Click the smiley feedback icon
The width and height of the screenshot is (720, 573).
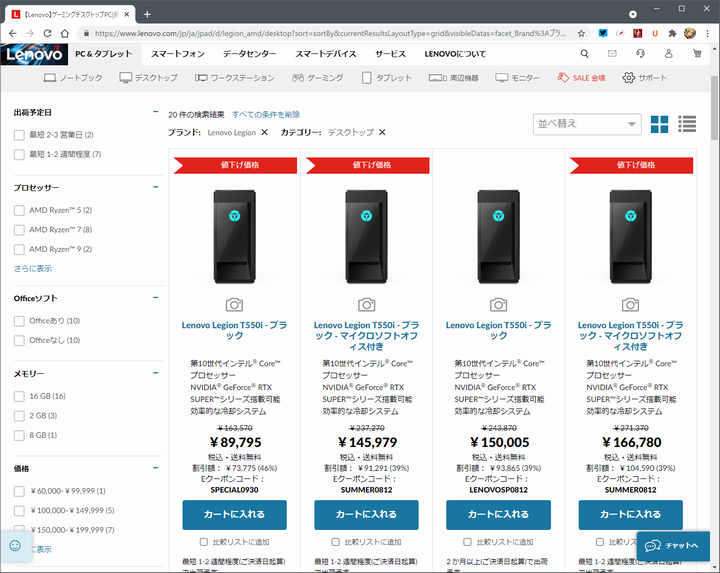click(x=15, y=545)
